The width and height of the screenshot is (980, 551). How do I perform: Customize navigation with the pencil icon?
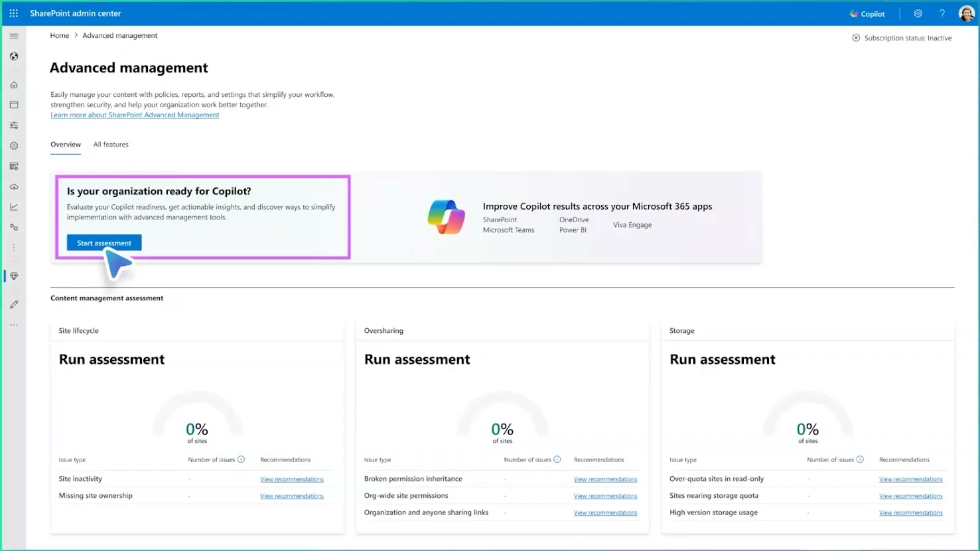(14, 304)
